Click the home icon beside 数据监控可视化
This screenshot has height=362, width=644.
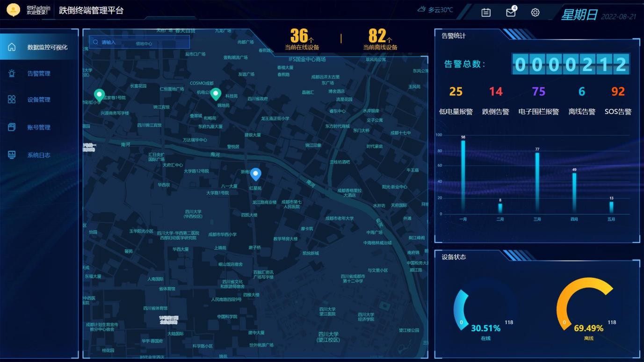(12, 47)
